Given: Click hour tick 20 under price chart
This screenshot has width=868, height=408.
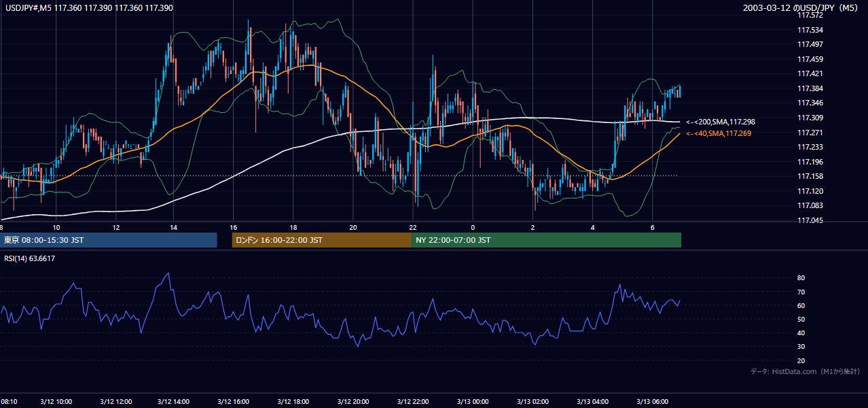Looking at the screenshot, I should (x=353, y=227).
